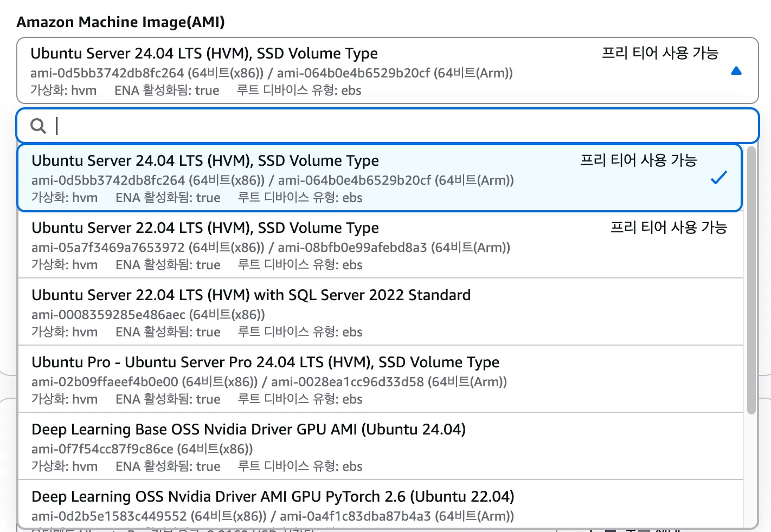Click the AMI search input field
The height and width of the screenshot is (532, 771).
[x=388, y=126]
